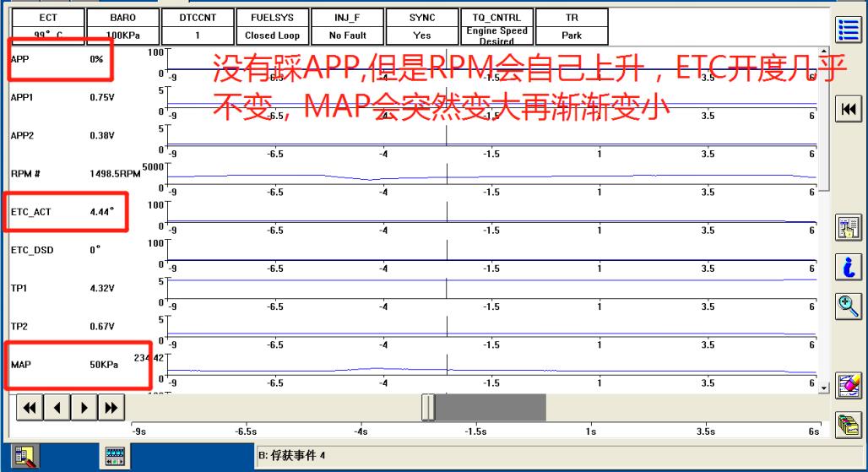The height and width of the screenshot is (472, 868).
Task: Click the vertical scrollbar thumb beside graphs
Action: [x=824, y=123]
